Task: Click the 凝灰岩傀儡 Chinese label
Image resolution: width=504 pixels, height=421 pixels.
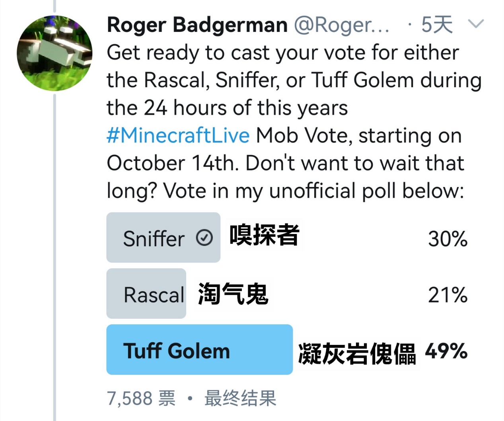Action: pos(357,354)
